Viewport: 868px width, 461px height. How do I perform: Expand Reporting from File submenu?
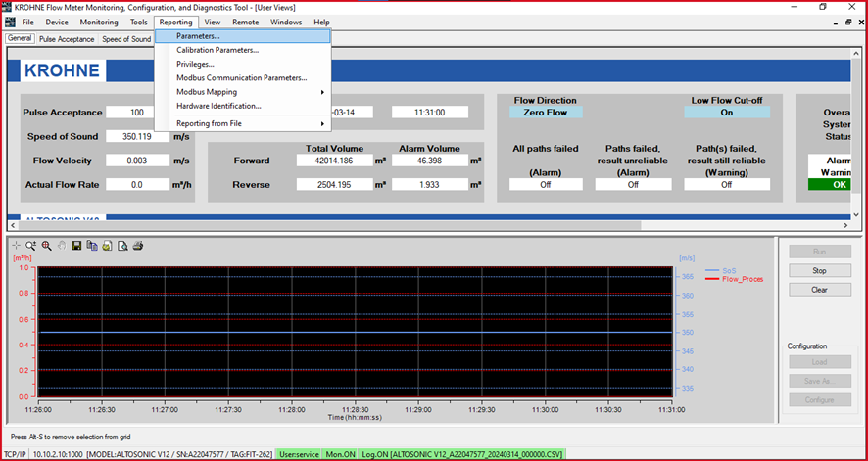point(242,124)
